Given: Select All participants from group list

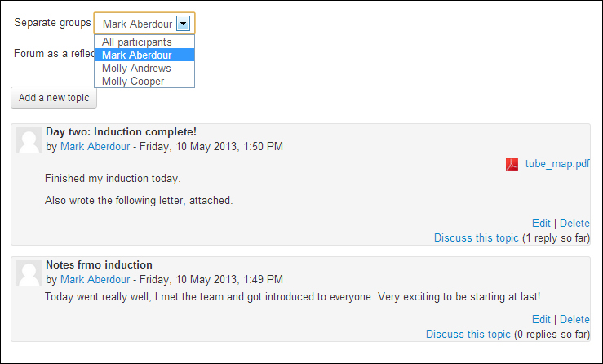Looking at the screenshot, I should tap(137, 42).
